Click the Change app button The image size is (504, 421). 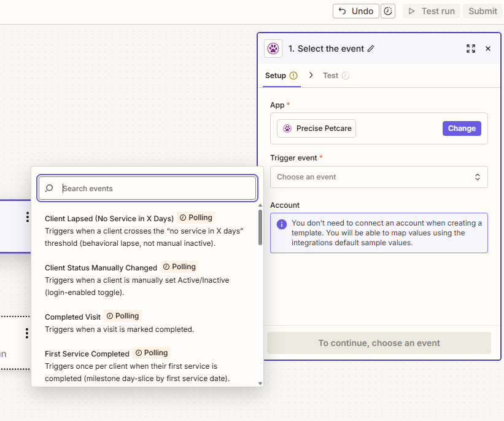tap(461, 128)
